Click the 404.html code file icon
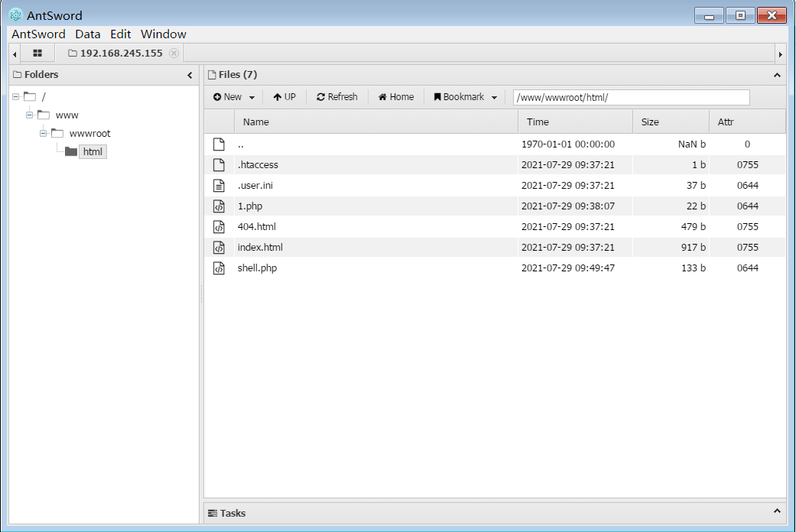Screen dimensions: 796x532 point(219,227)
